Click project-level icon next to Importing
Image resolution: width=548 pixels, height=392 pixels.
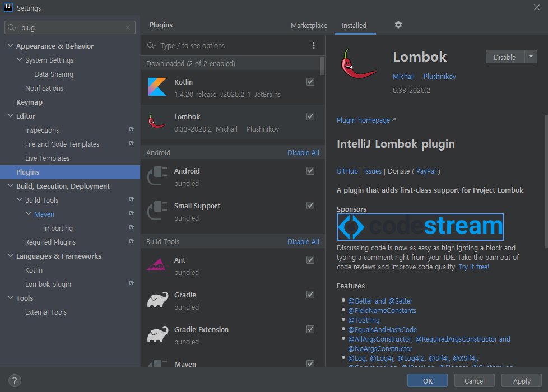click(132, 228)
